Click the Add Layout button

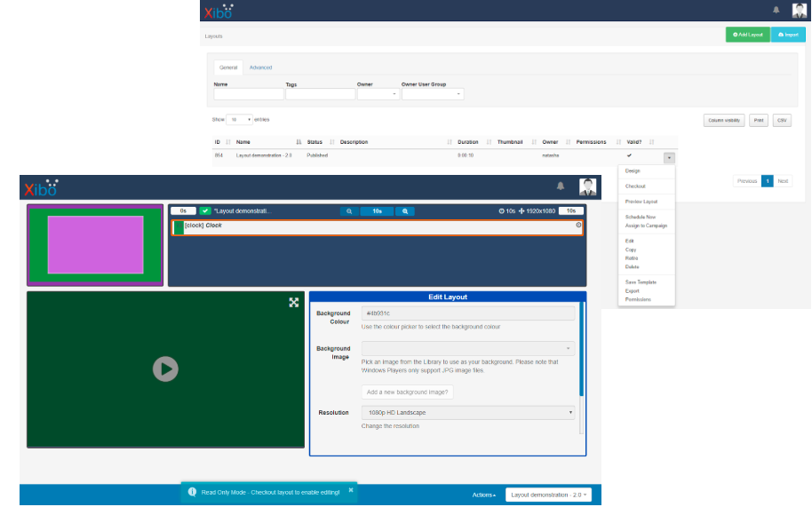click(747, 35)
